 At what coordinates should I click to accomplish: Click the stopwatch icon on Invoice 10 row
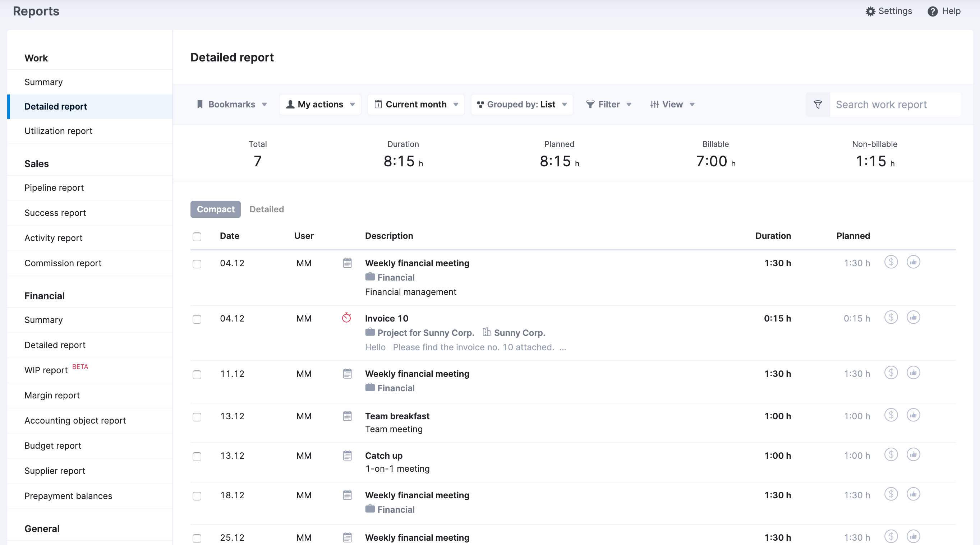coord(346,318)
